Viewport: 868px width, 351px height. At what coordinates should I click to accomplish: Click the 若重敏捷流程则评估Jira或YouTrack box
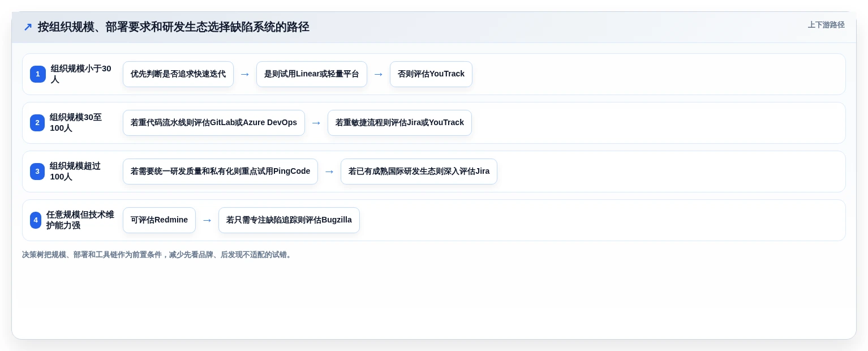pyautogui.click(x=399, y=123)
